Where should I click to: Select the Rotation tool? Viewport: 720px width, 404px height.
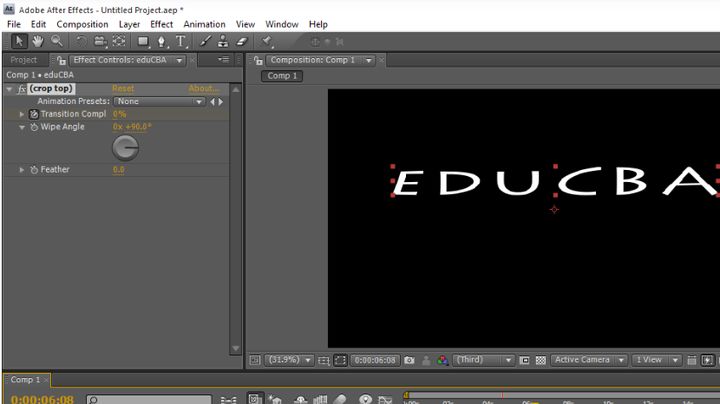coord(81,41)
